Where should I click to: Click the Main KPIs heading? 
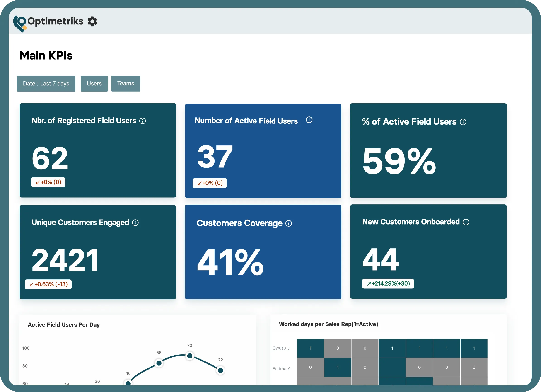tap(46, 55)
